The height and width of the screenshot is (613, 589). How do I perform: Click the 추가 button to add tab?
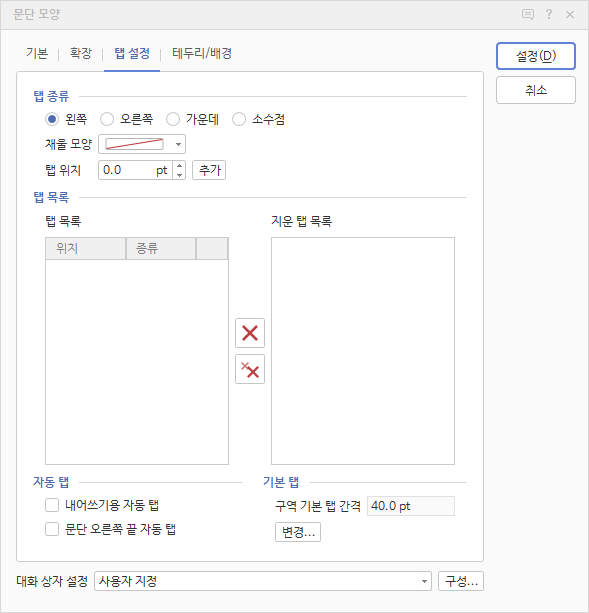click(x=209, y=170)
